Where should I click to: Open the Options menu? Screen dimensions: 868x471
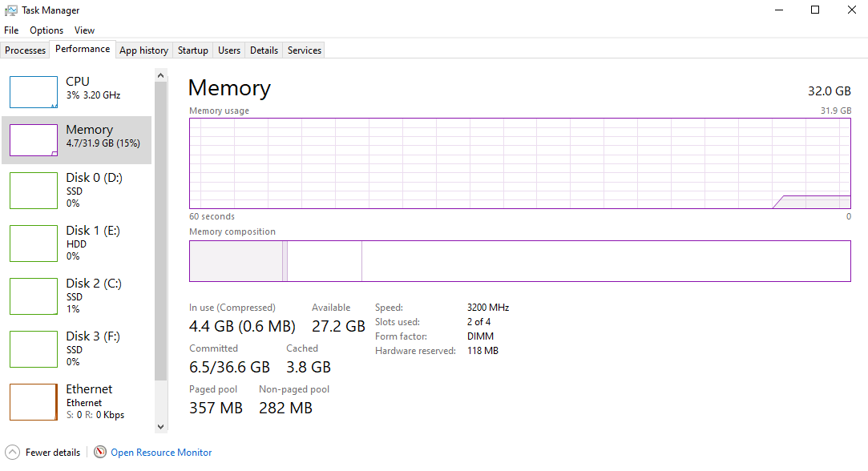[x=46, y=30]
